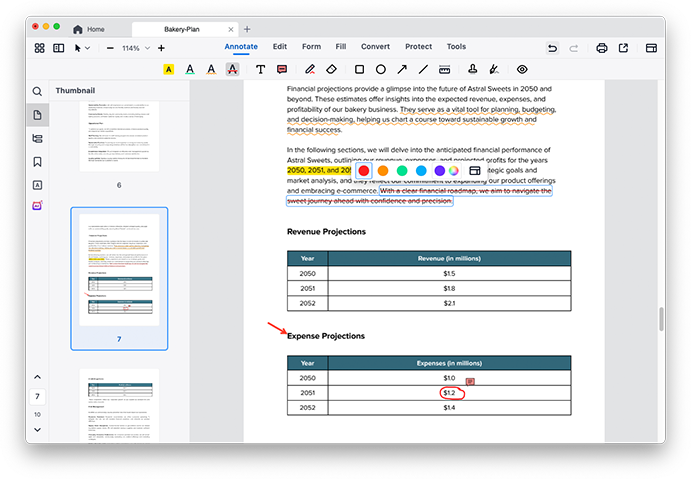Switch to the Edit tab
Image resolution: width=691 pixels, height=479 pixels.
[279, 47]
